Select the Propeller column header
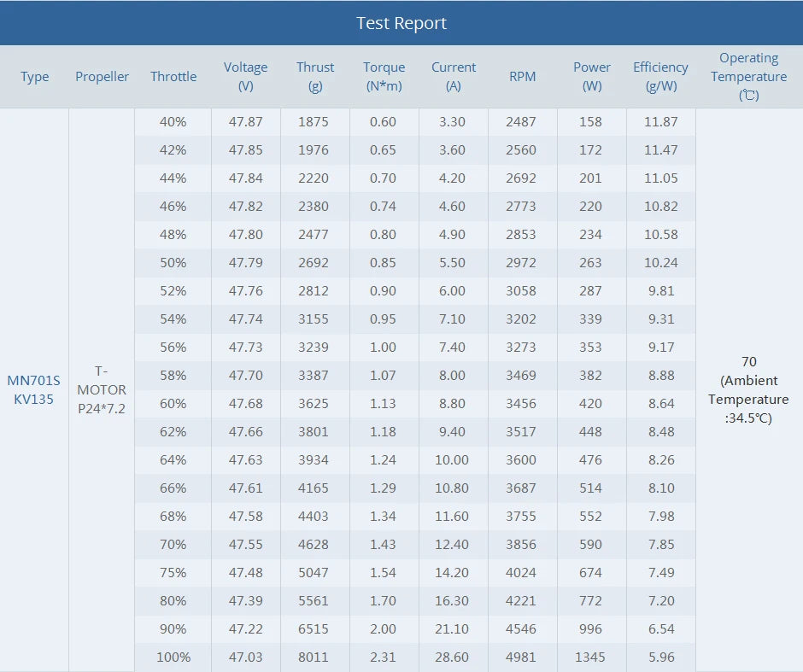803x672 pixels. (102, 77)
